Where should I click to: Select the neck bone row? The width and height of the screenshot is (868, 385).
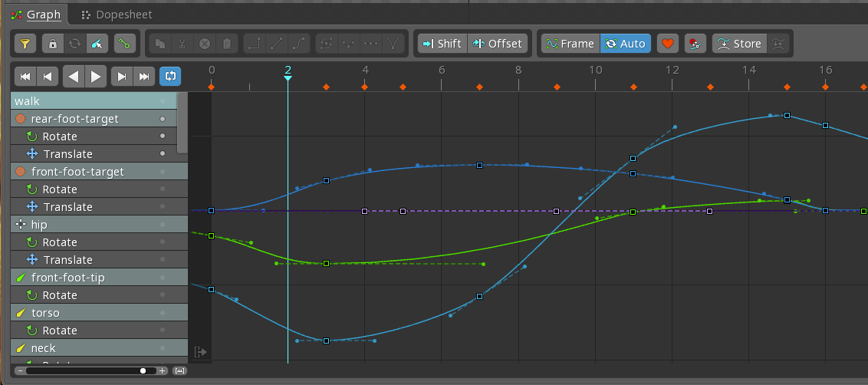(x=99, y=348)
